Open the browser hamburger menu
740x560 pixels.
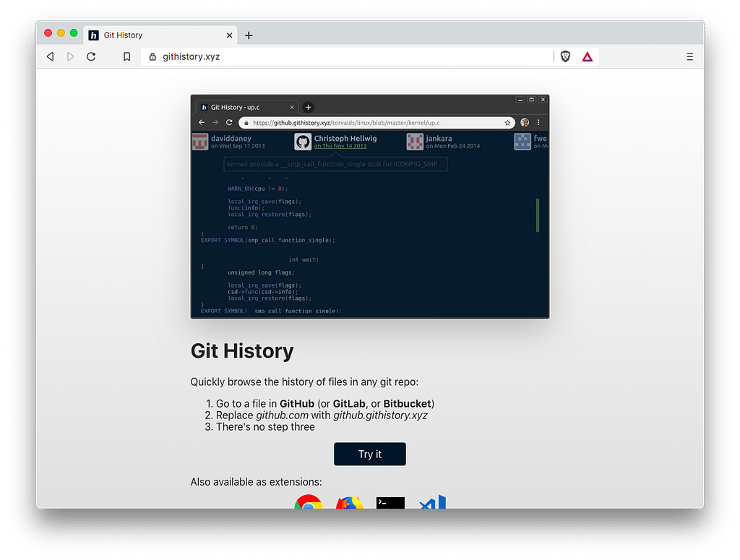coord(689,56)
